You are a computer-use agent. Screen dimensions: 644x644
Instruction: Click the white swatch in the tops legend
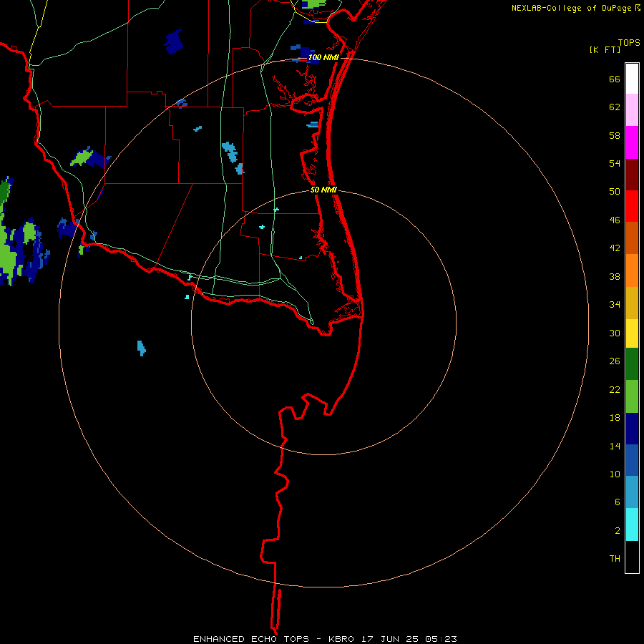click(x=632, y=79)
